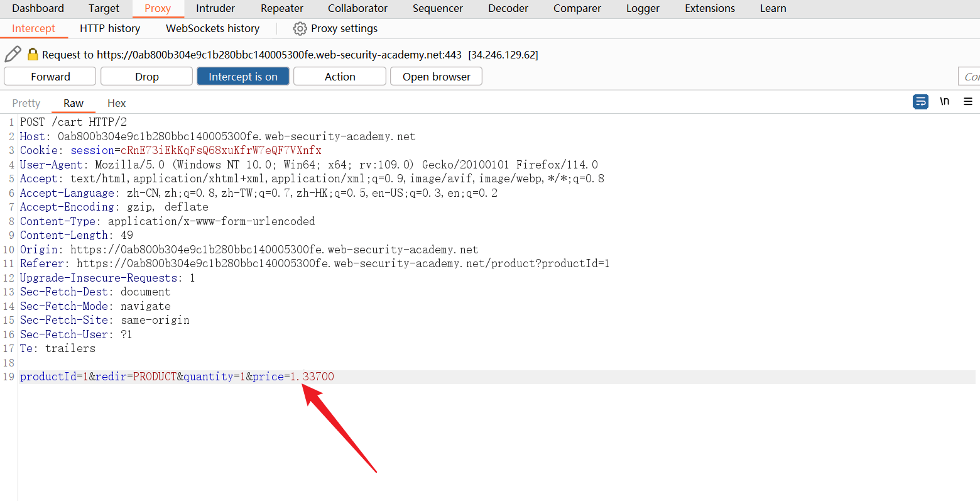Click the pencil edit target icon

click(13, 55)
